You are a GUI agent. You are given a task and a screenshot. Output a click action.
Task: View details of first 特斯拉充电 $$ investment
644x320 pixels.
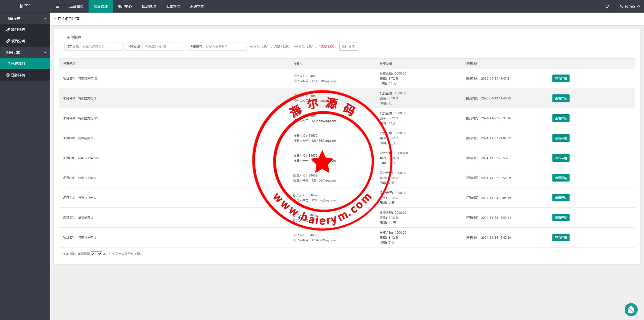coord(561,79)
